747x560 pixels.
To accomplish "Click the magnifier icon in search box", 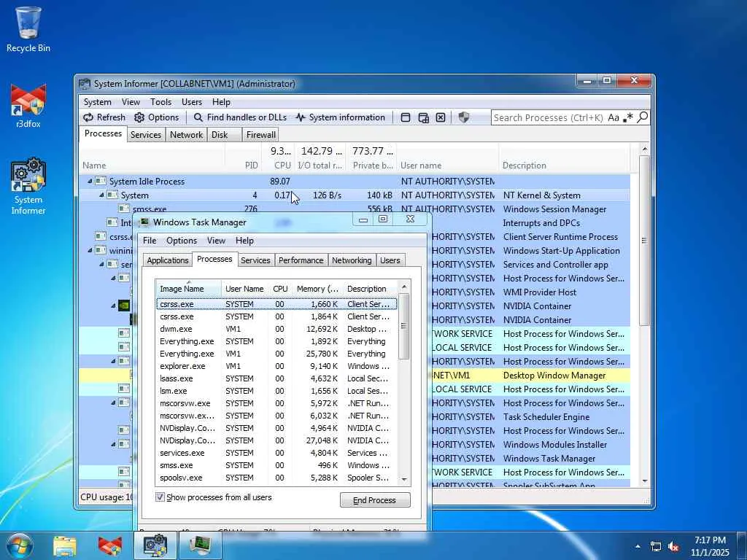I will click(x=642, y=117).
